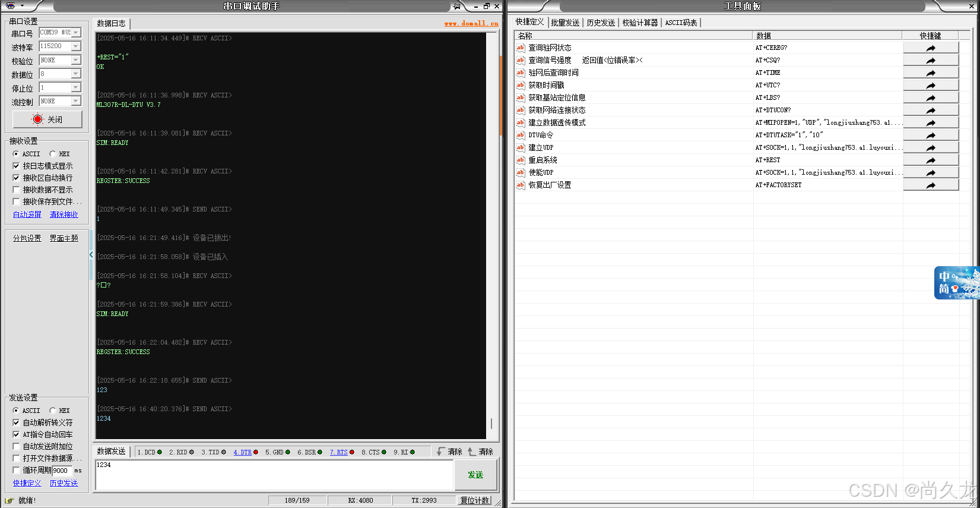The width and height of the screenshot is (980, 508).
Task: Click send arrow for 查询信号强度 row
Action: (931, 60)
